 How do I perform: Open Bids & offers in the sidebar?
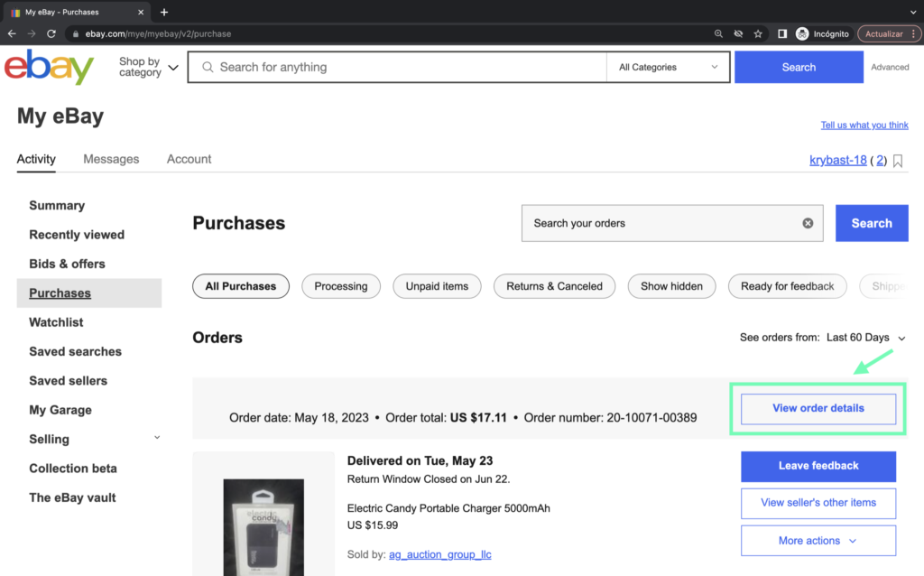tap(67, 264)
